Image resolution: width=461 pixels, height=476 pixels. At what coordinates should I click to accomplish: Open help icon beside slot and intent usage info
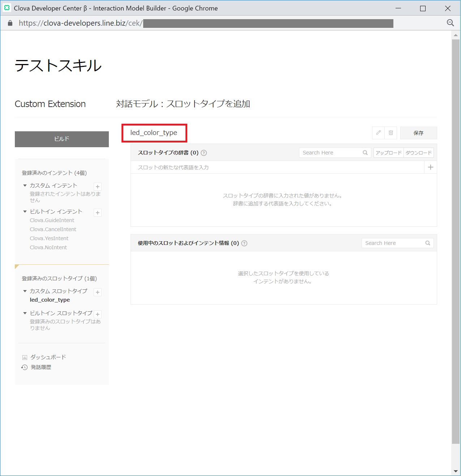coord(244,243)
